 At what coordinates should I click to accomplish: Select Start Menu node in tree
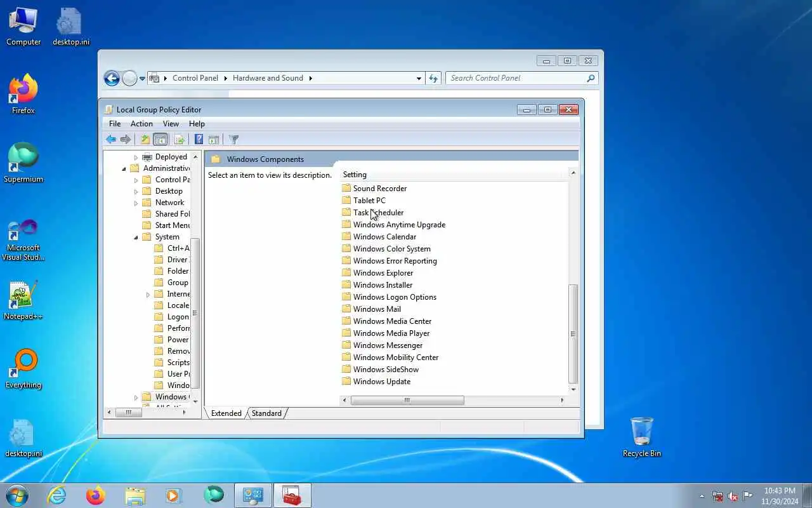[x=166, y=225]
